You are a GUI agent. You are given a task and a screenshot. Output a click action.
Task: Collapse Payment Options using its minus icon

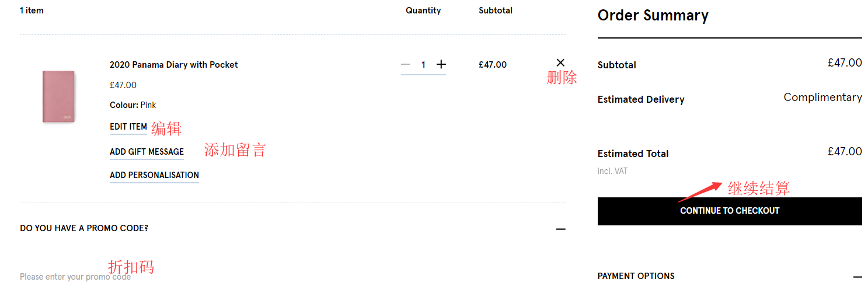[857, 277]
